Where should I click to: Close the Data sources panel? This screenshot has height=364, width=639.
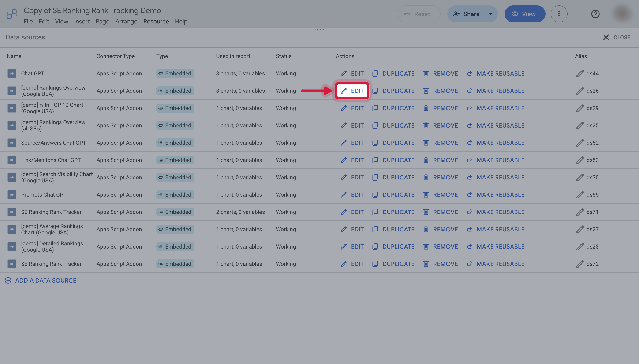(616, 38)
